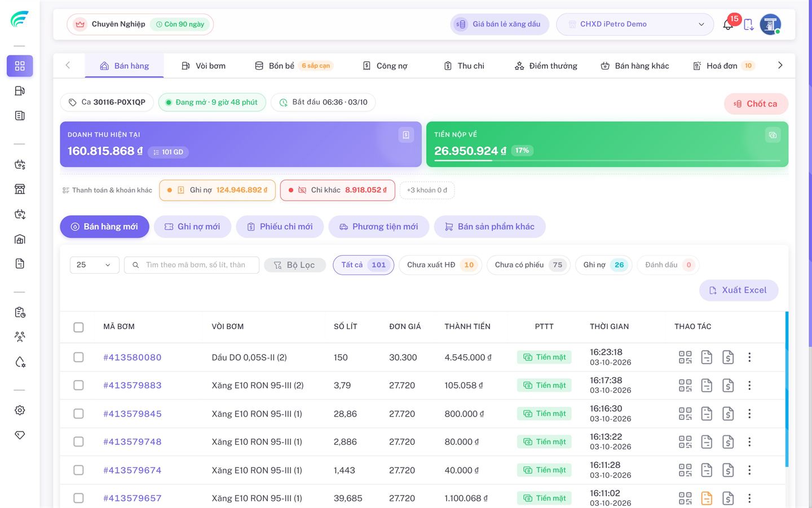Open the 25 rows-per-page dropdown
Screen dimensions: 812x508
click(94, 265)
